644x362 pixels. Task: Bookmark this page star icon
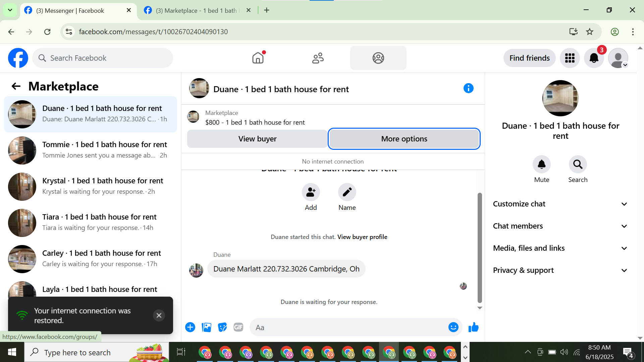coord(590,32)
